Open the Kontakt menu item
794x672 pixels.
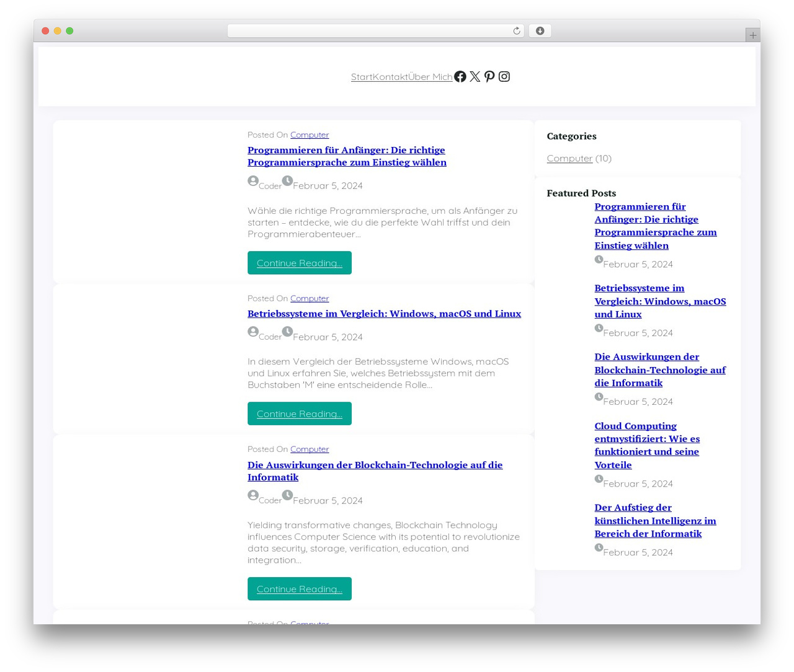click(390, 77)
